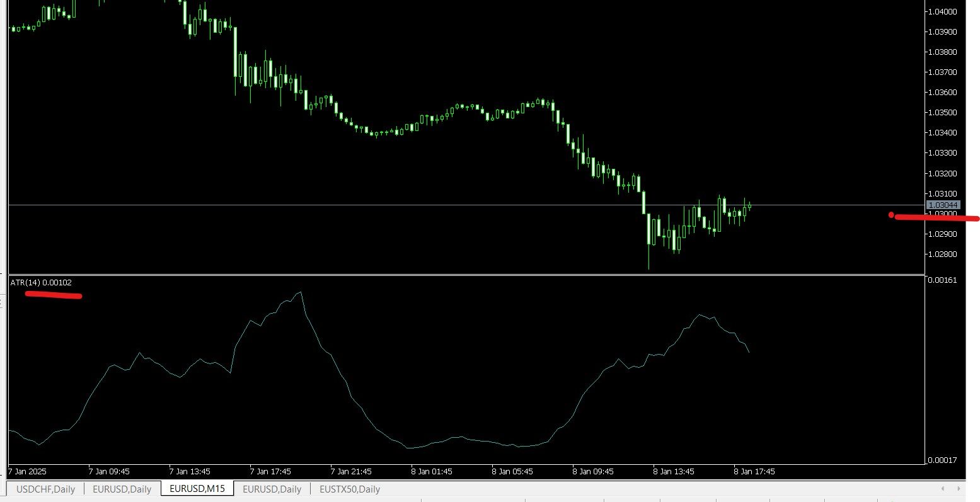Click the 1.02800 price scale label
The height and width of the screenshot is (502, 980).
[943, 254]
